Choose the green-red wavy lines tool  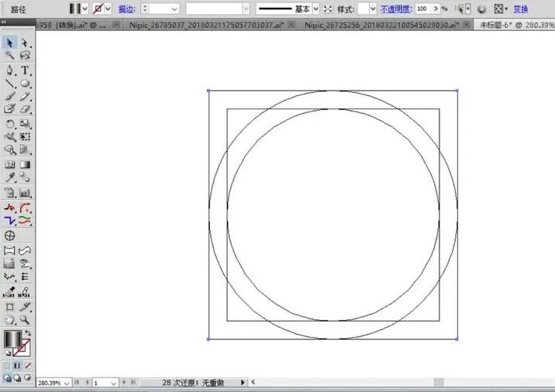click(25, 221)
